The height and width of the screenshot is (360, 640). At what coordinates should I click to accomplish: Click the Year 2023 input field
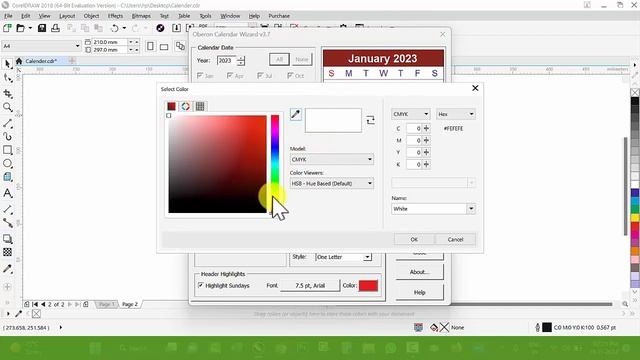point(227,60)
